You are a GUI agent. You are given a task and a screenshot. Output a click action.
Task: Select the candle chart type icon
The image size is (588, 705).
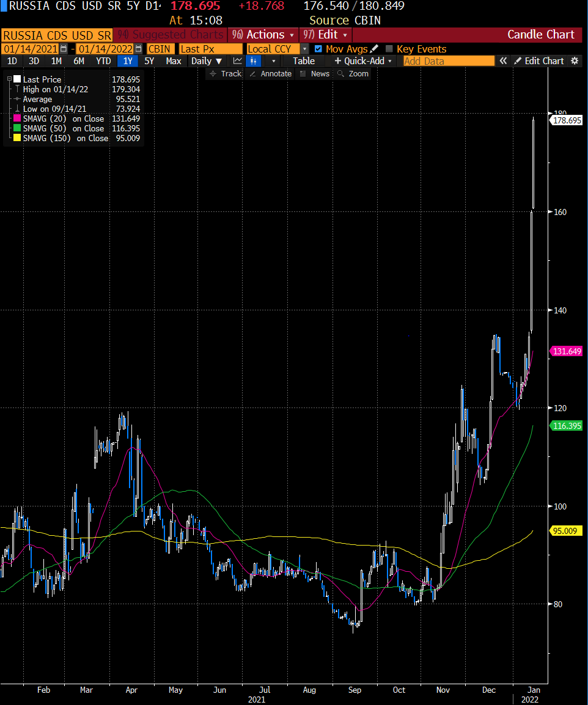253,60
